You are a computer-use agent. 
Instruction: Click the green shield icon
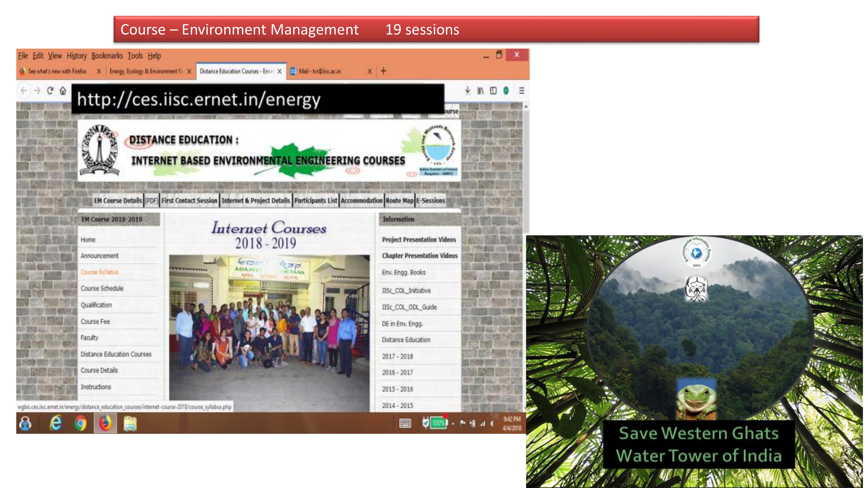point(506,91)
